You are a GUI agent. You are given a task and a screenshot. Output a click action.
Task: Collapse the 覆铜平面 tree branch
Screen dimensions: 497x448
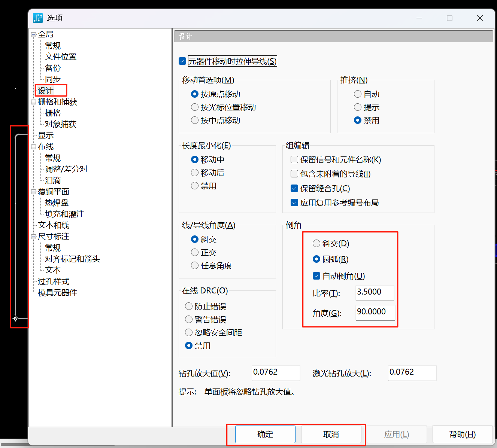click(x=34, y=191)
